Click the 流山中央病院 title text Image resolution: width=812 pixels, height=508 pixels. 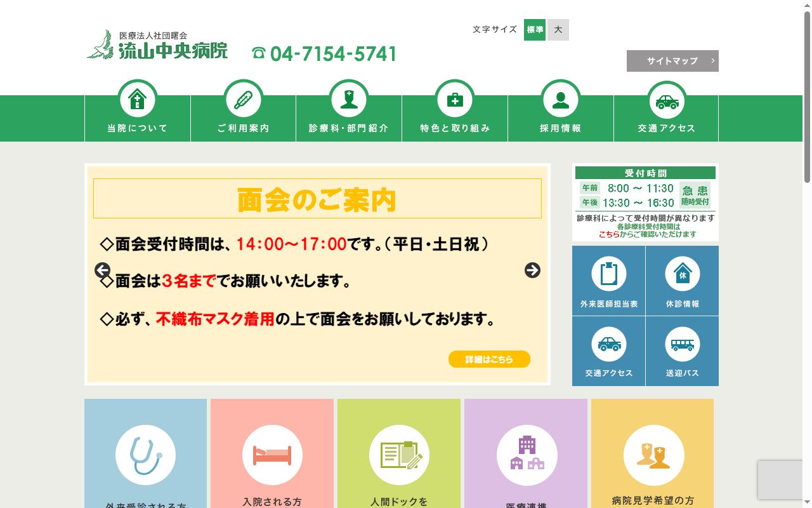(173, 51)
